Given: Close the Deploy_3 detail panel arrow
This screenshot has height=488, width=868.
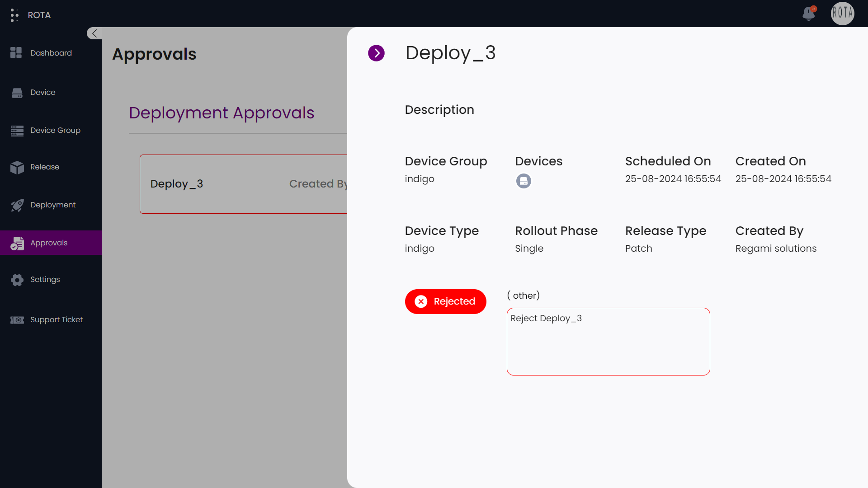Looking at the screenshot, I should click(376, 53).
